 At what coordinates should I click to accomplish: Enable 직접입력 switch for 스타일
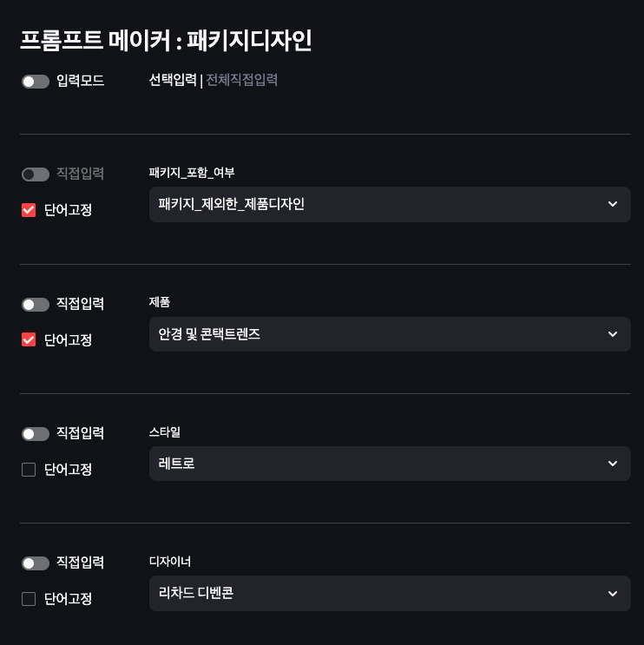36,434
